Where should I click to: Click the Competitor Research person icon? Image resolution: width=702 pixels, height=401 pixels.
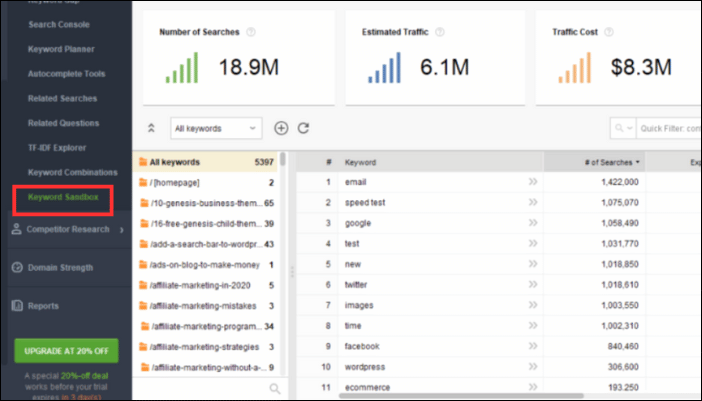coord(17,229)
